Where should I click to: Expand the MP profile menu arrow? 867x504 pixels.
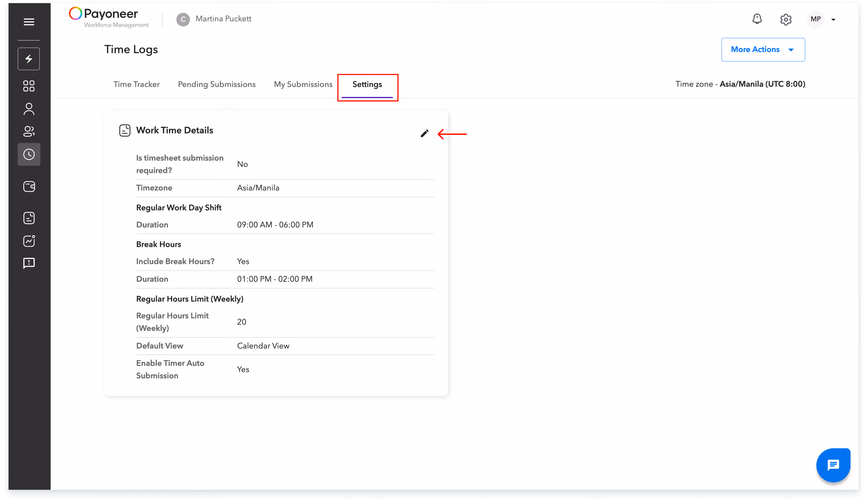point(833,20)
